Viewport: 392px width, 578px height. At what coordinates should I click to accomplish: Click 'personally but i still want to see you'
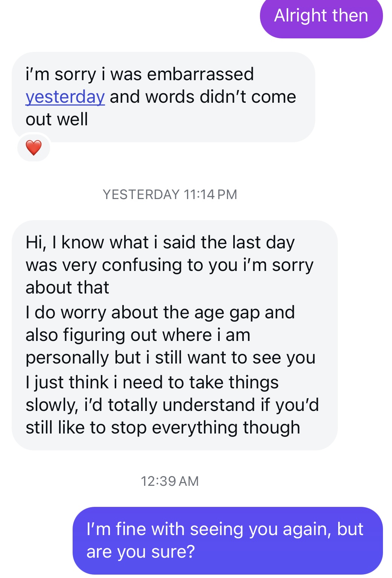tap(170, 357)
